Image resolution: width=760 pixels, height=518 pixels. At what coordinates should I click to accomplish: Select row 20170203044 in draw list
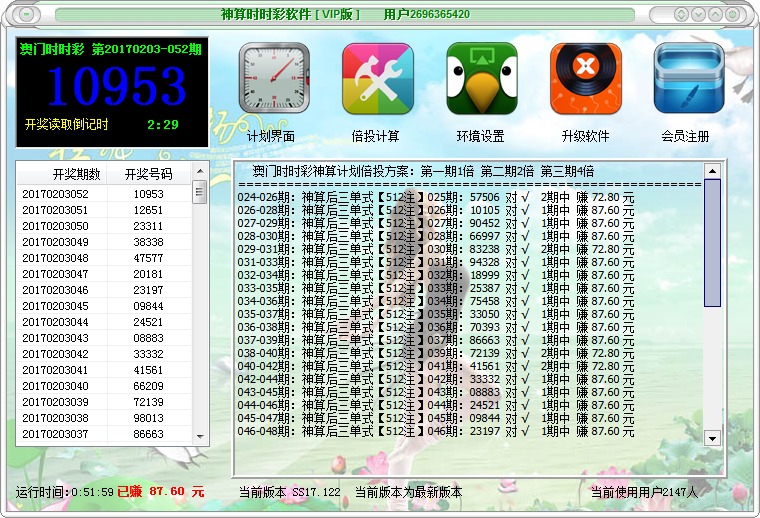(104, 322)
